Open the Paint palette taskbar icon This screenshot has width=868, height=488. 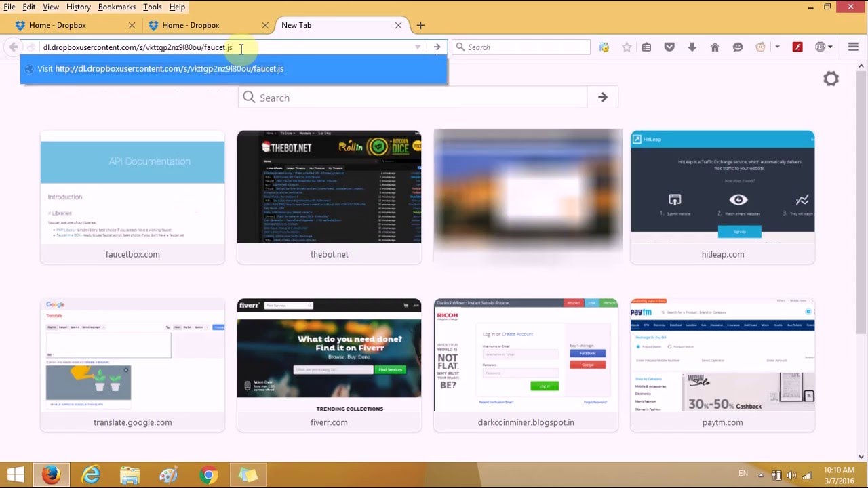click(x=168, y=475)
